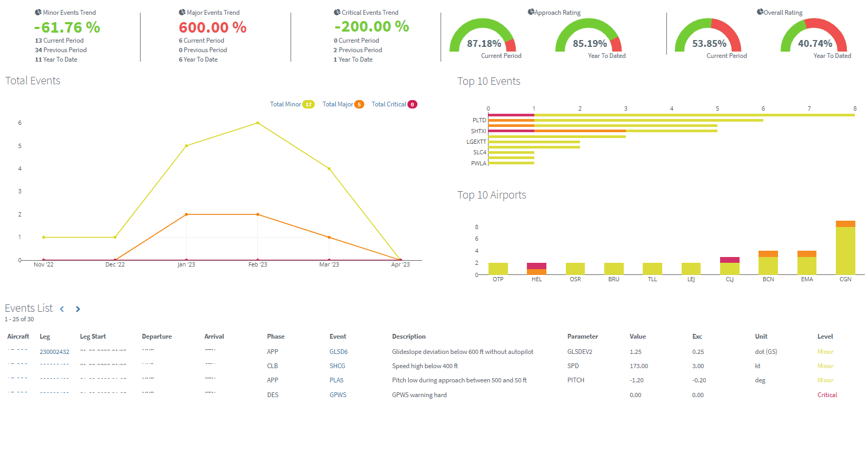Click the LGEXTT label in Top 10 Events
Image resolution: width=868 pixels, height=474 pixels.
(476, 142)
